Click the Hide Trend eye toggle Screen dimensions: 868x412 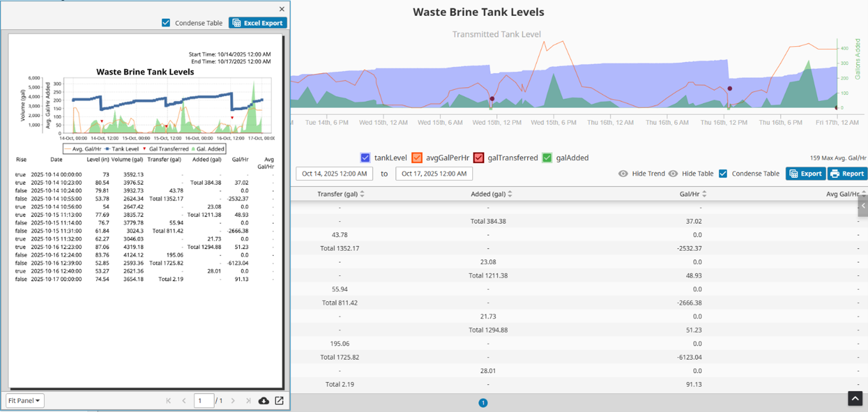(x=623, y=174)
